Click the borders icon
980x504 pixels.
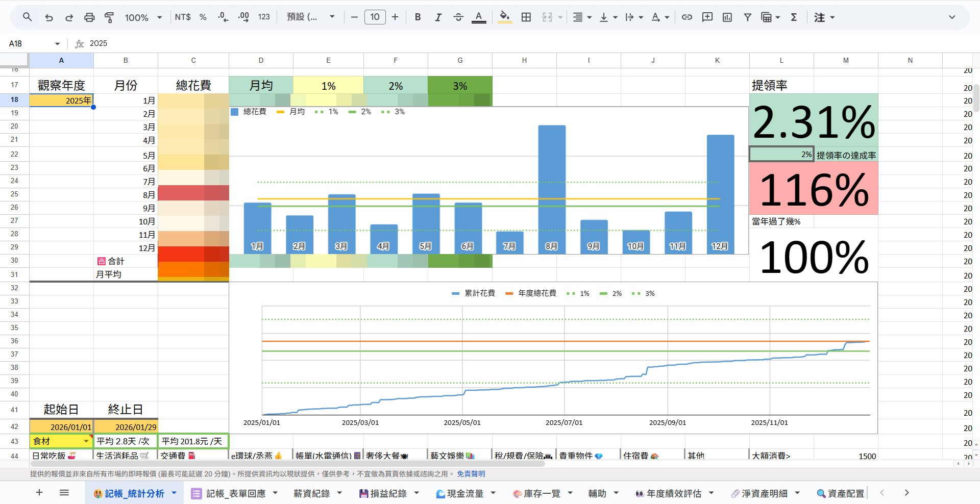coord(526,17)
